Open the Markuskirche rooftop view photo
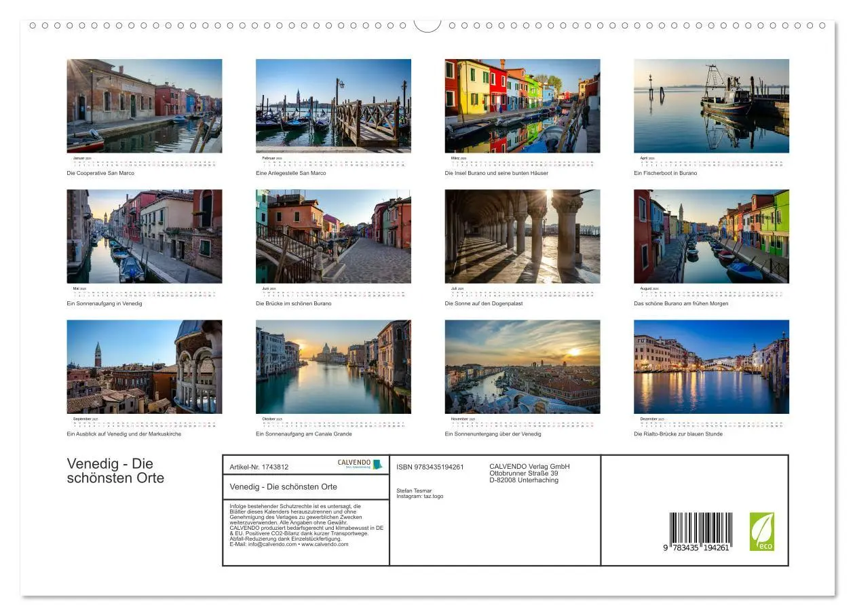Viewport: 855px width, 616px height. click(145, 366)
